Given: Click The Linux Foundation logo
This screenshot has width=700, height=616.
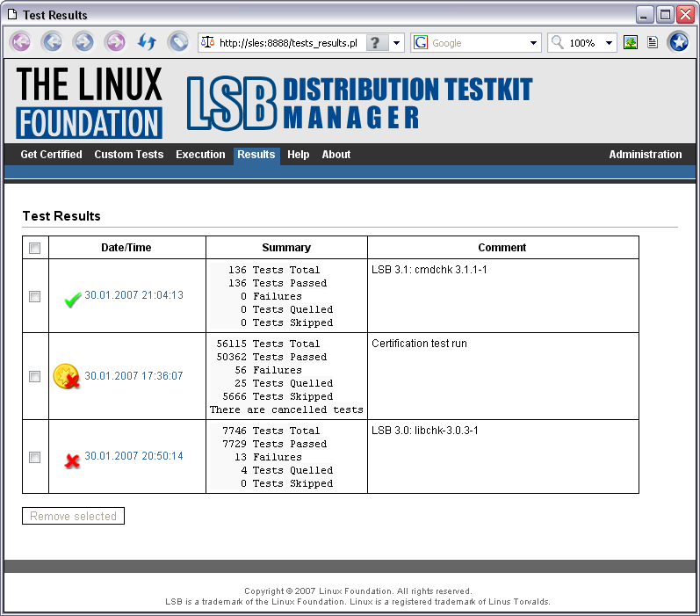Looking at the screenshot, I should [x=89, y=103].
